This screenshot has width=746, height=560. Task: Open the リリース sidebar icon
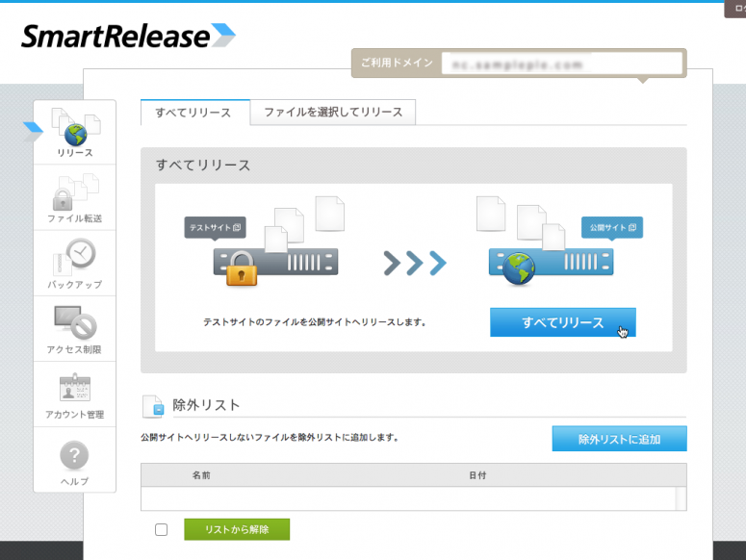point(74,132)
